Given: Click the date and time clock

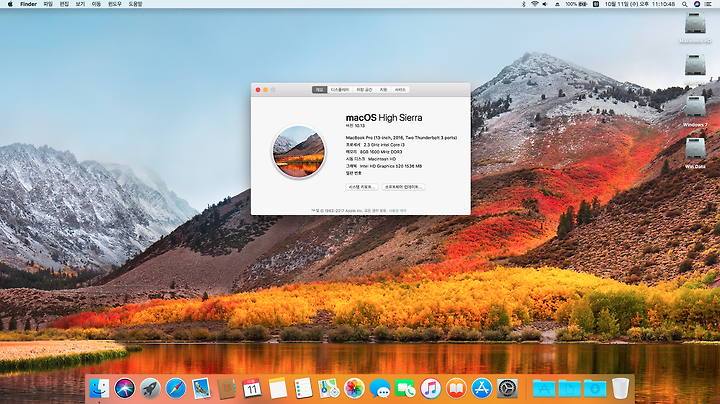Looking at the screenshot, I should 640,4.
